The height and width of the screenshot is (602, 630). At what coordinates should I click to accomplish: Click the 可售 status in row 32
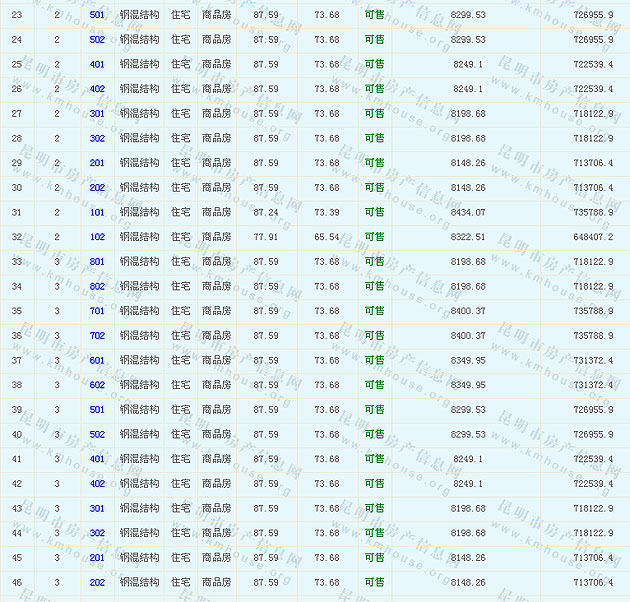point(373,237)
